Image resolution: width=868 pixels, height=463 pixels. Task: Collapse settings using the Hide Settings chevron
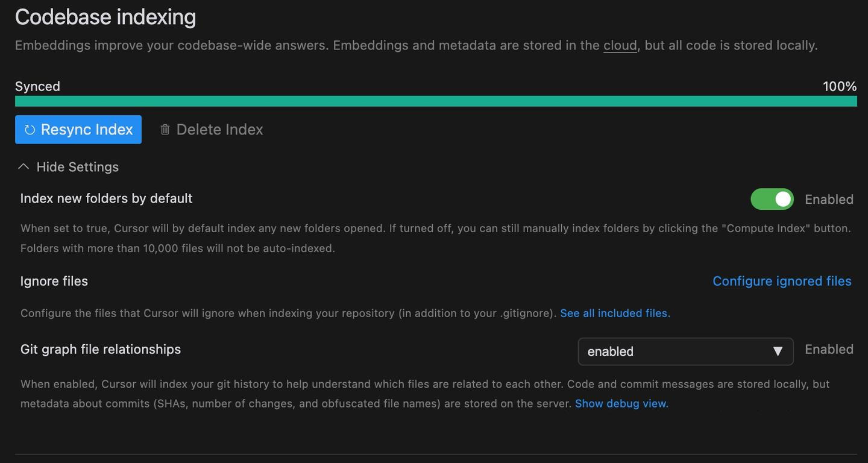[24, 167]
